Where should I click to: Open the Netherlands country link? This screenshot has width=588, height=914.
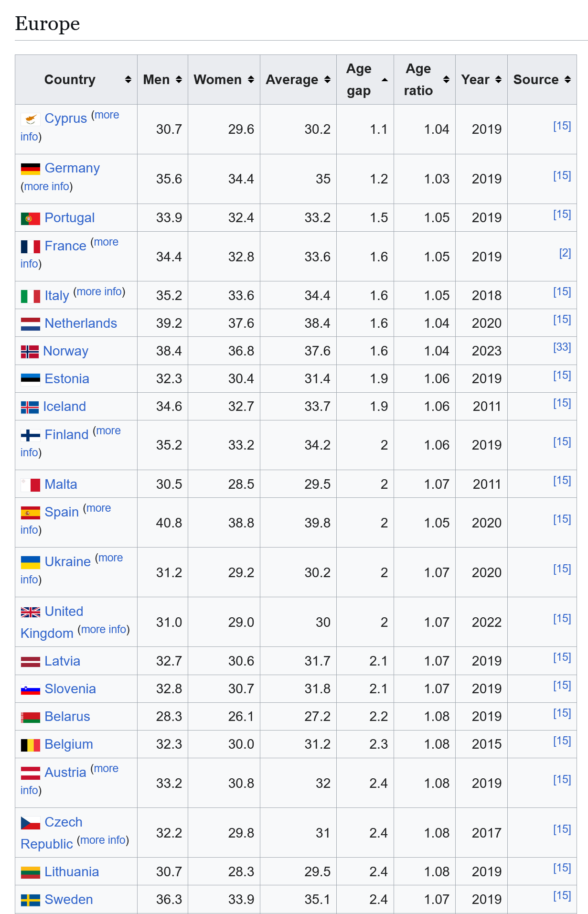[81, 323]
